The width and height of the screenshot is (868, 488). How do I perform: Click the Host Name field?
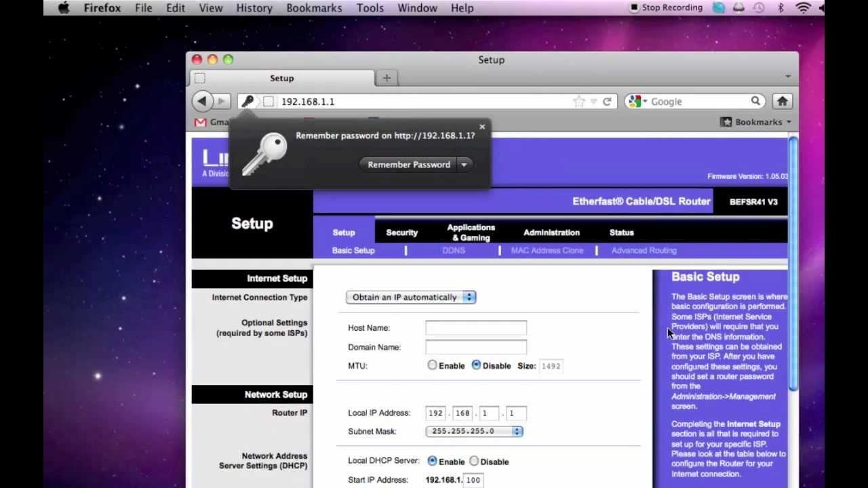[x=476, y=328]
